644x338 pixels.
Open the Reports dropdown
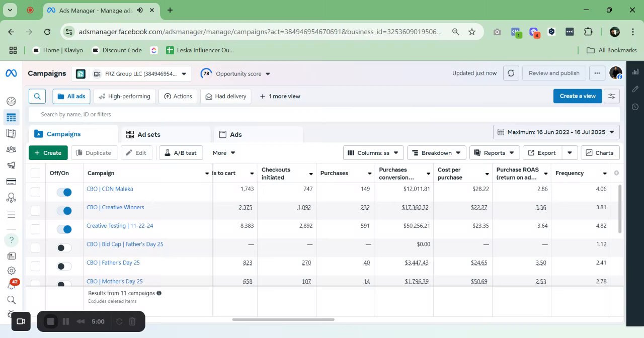pos(495,153)
